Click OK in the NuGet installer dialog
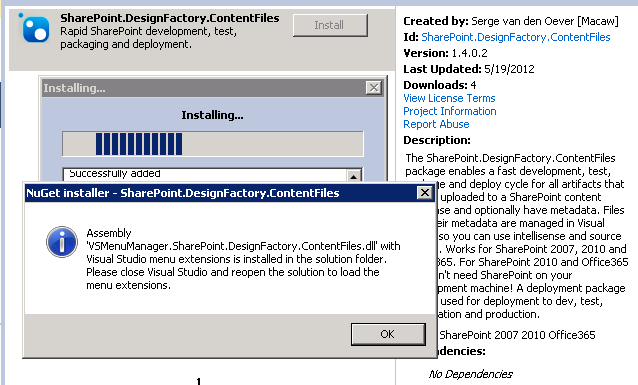638x385 pixels. [388, 334]
